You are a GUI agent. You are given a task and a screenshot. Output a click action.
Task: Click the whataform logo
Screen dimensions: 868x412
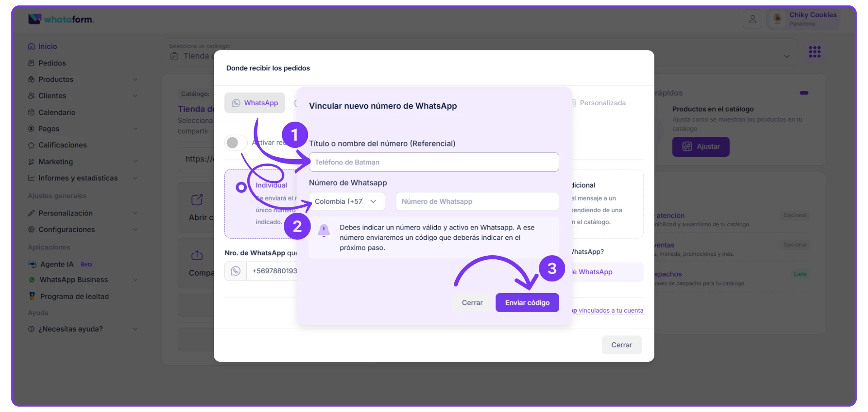click(x=61, y=19)
